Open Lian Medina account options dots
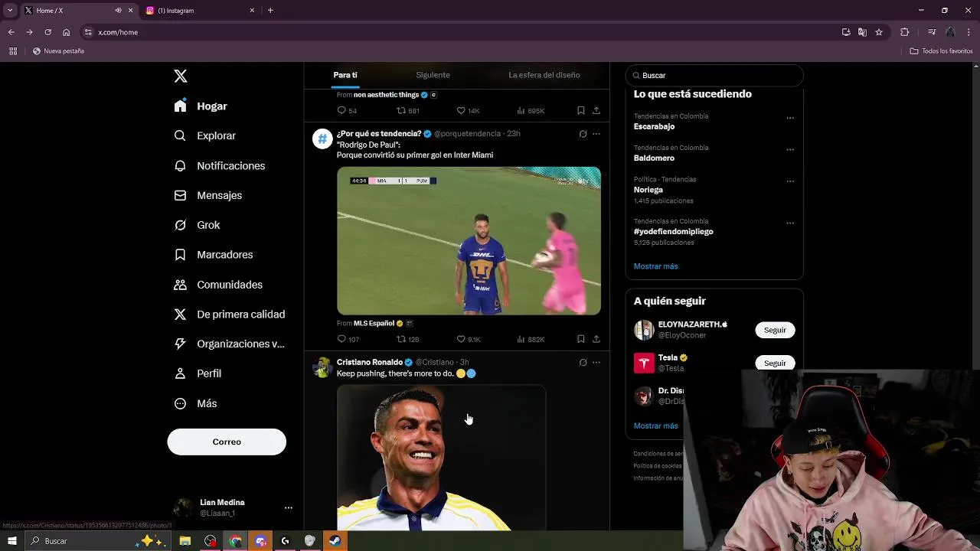Viewport: 980px width, 551px height. (x=288, y=507)
